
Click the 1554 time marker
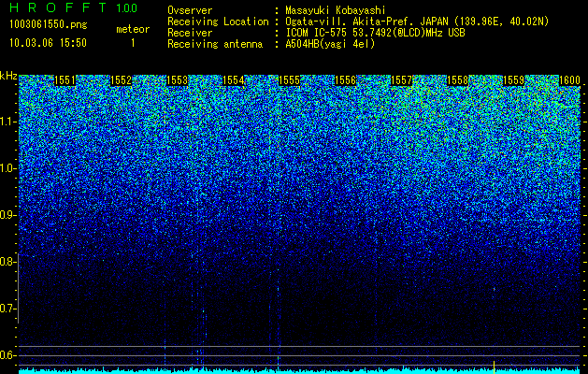[234, 80]
